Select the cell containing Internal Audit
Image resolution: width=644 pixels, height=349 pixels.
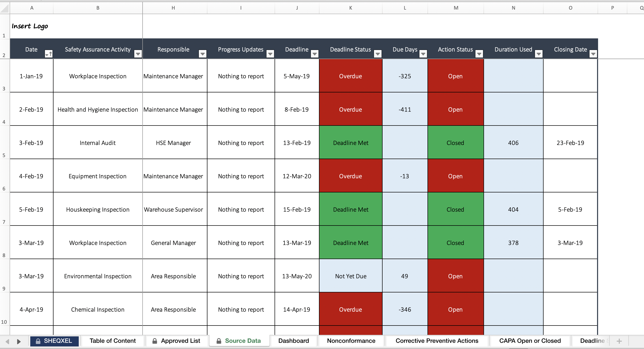pyautogui.click(x=98, y=143)
